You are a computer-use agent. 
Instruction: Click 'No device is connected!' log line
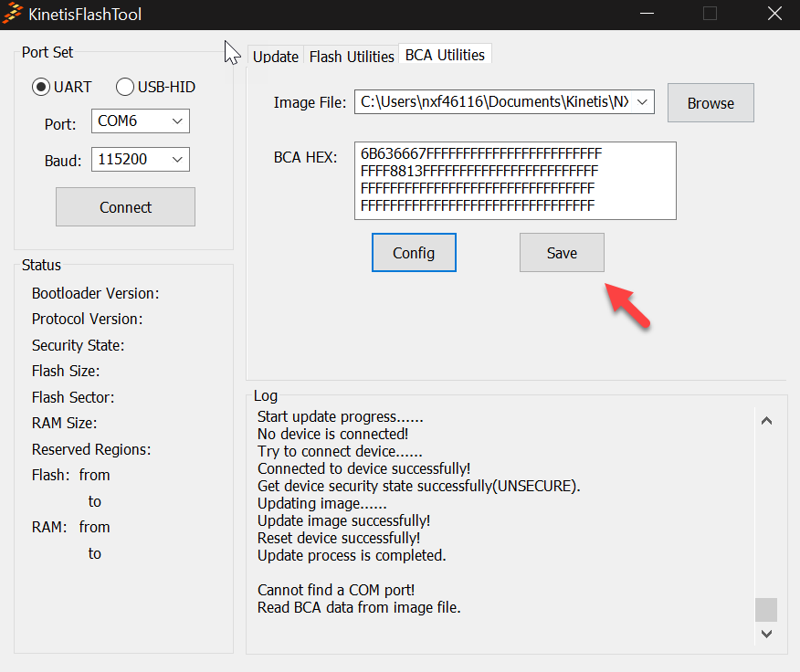332,434
